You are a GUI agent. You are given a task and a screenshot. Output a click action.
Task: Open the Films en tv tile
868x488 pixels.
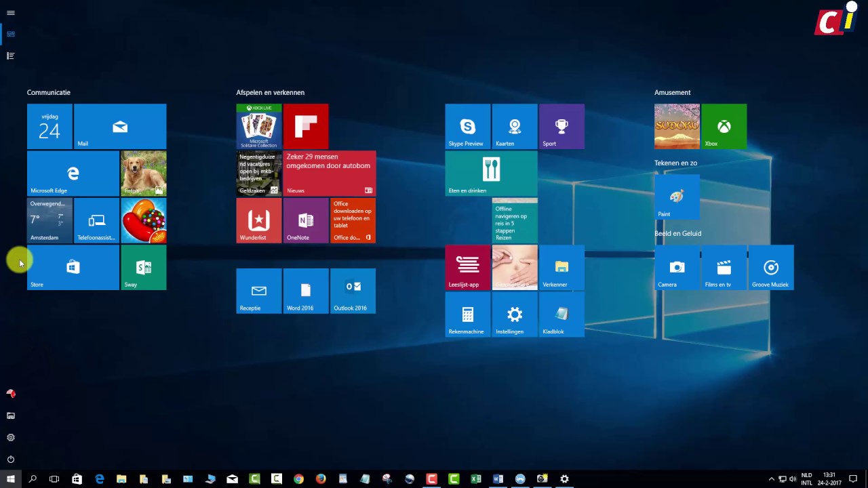pyautogui.click(x=724, y=267)
